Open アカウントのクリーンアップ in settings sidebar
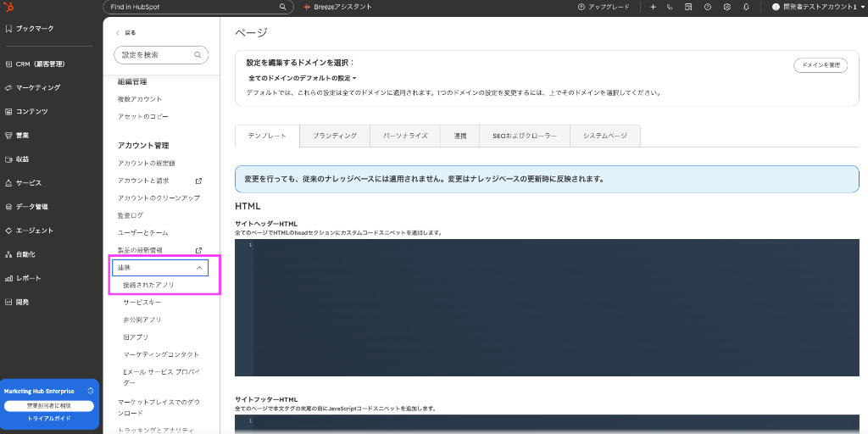 [159, 198]
